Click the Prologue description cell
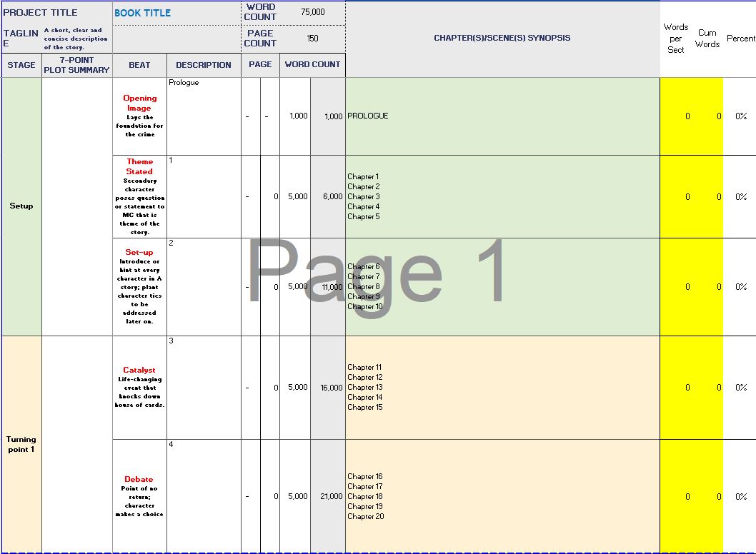This screenshot has height=554, width=756. coord(204,116)
